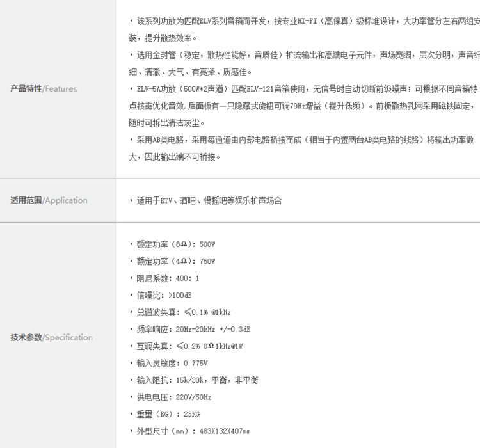Click the feature line about 采用AB类电路
The width and height of the screenshot is (480, 448).
pos(301,140)
